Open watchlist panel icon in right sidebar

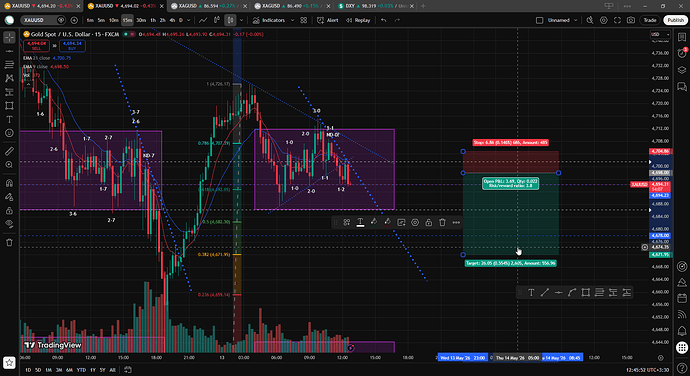coord(682,38)
